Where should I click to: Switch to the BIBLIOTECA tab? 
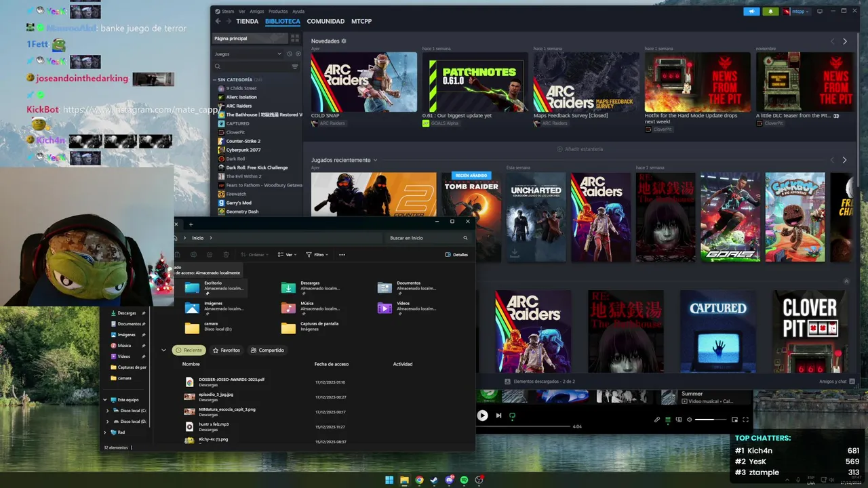coord(283,22)
